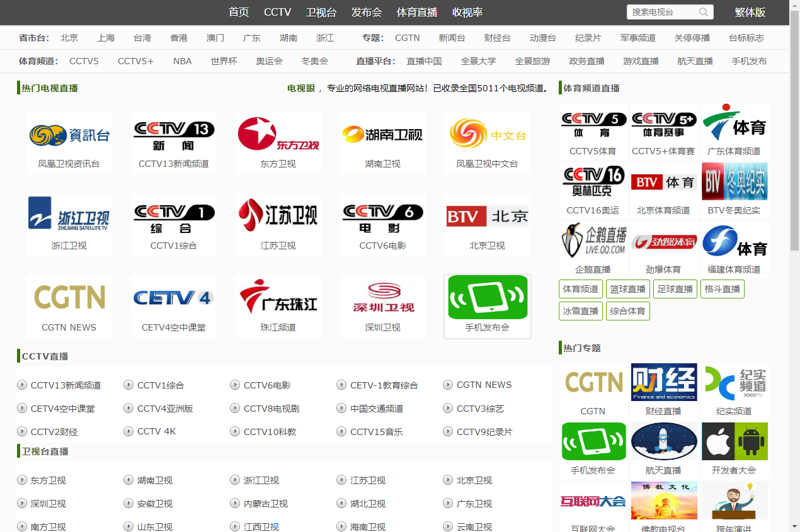Open the CETV4空中课堂 logo
800x532 pixels.
(174, 297)
